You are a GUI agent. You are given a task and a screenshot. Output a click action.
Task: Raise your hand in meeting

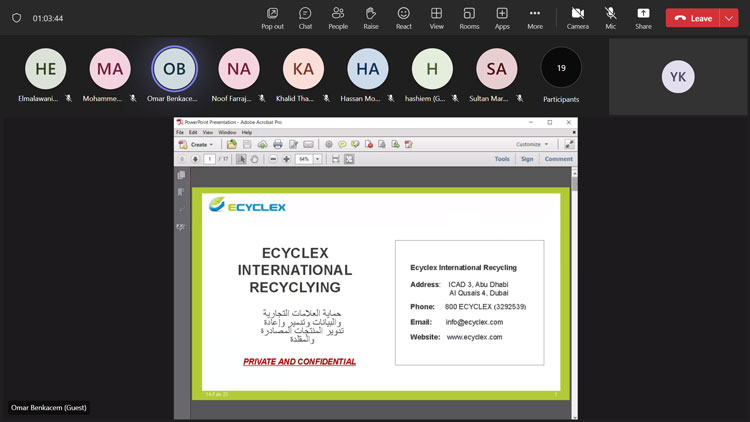[x=371, y=17]
